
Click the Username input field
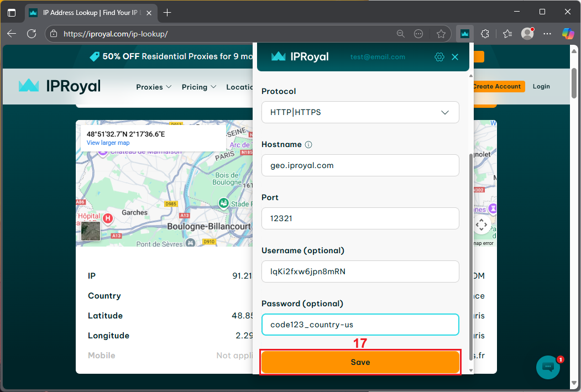click(360, 271)
